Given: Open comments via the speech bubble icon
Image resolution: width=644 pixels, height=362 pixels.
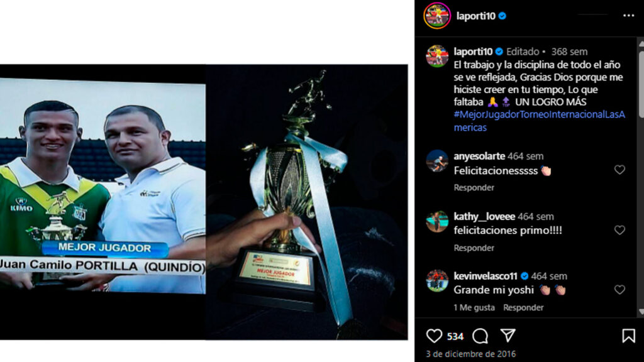Looking at the screenshot, I should pyautogui.click(x=480, y=336).
